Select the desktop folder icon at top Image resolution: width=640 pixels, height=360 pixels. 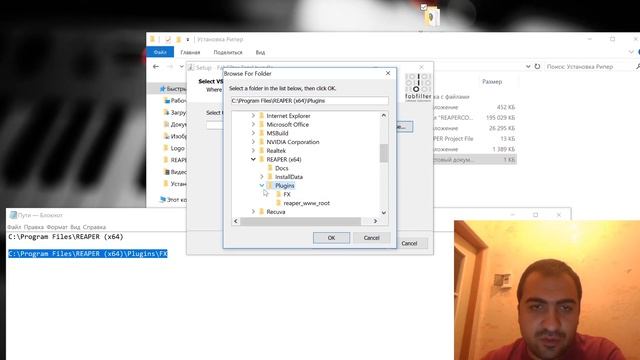pos(431,17)
